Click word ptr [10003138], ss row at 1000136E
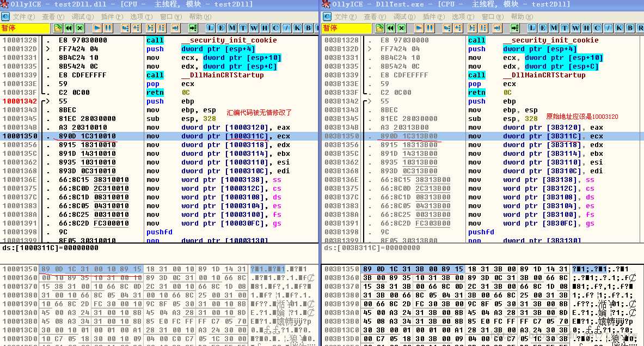644x346 pixels. coord(160,180)
